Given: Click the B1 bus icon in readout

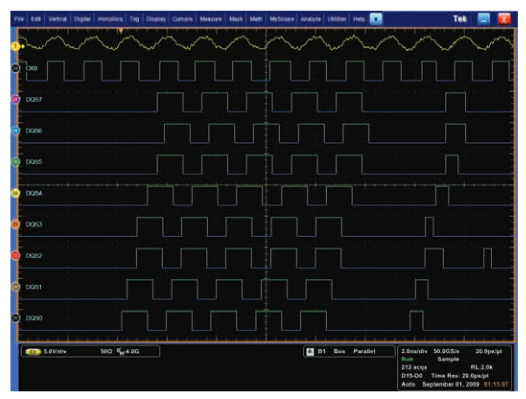Looking at the screenshot, I should pos(310,352).
